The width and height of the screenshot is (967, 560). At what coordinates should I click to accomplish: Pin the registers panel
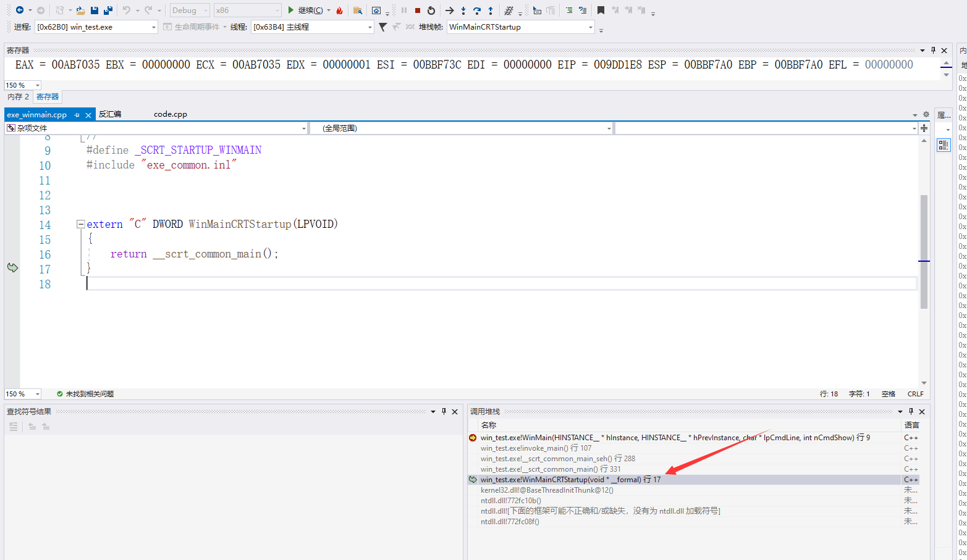(x=934, y=50)
